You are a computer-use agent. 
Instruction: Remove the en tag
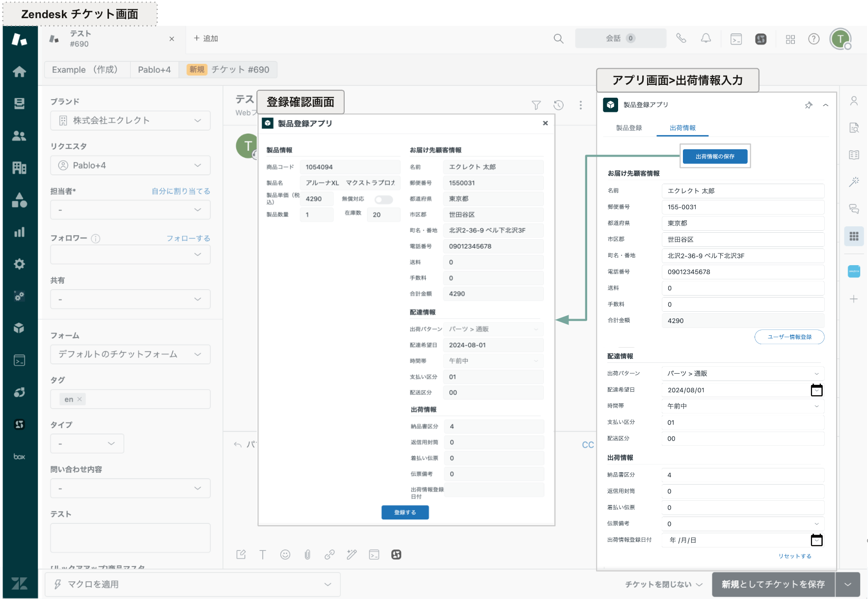[80, 399]
